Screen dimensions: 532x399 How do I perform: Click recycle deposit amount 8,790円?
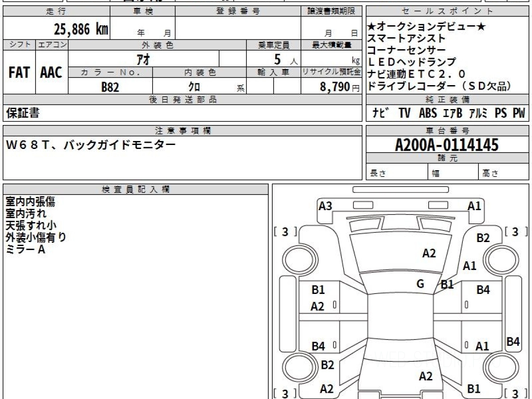(340, 87)
